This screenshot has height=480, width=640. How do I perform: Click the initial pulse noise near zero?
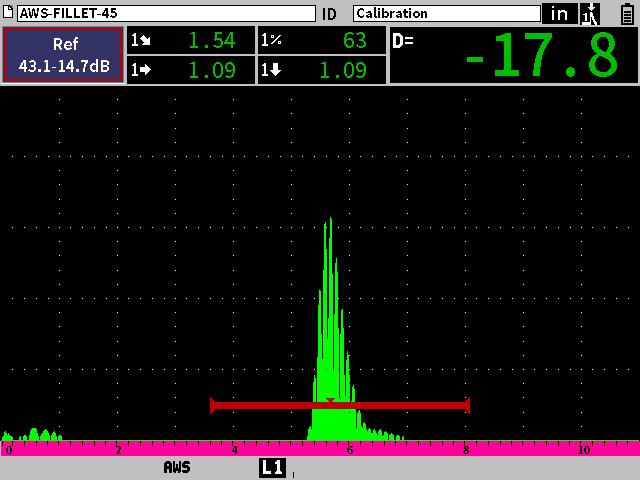(x=32, y=435)
